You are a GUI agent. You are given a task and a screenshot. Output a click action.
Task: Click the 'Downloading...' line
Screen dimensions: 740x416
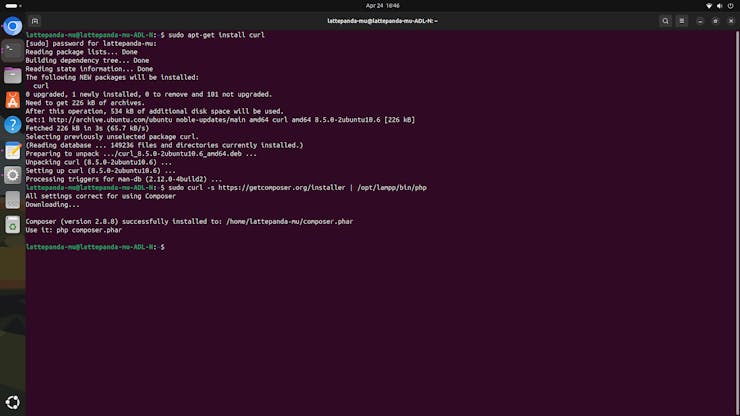(x=52, y=205)
